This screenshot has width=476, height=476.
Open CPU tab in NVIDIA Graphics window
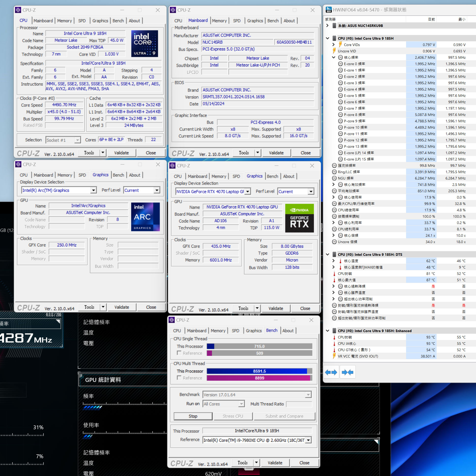pyautogui.click(x=178, y=176)
